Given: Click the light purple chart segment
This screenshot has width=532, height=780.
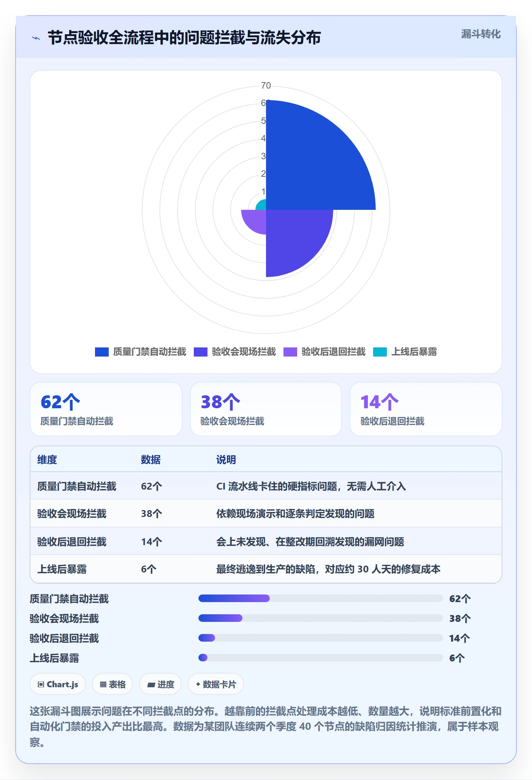Looking at the screenshot, I should 256,219.
